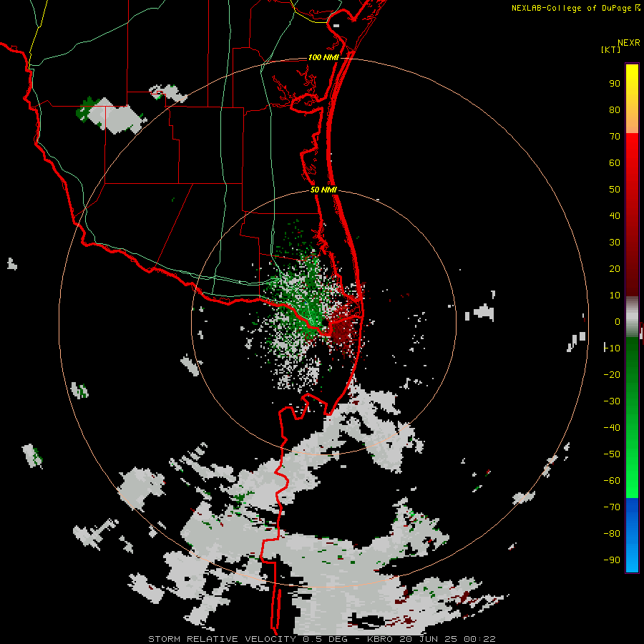The image size is (644, 644).
Task: Click the -90 scale label
Action: point(612,560)
